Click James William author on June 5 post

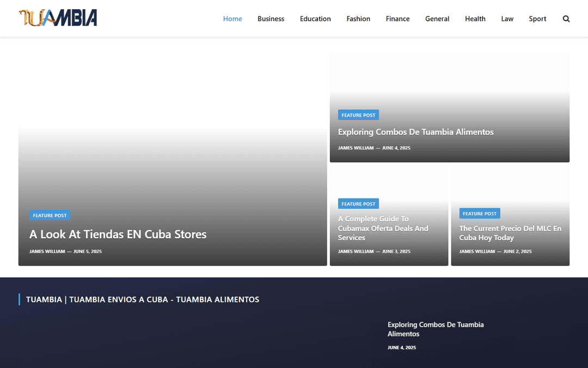47,251
